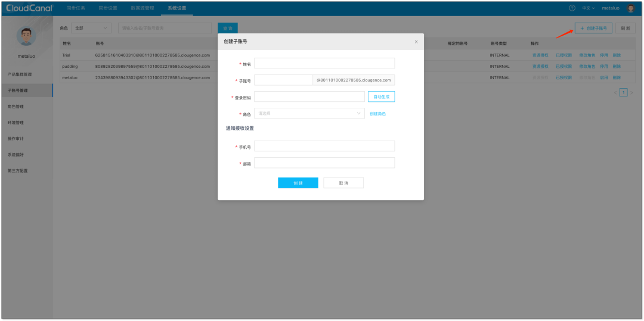Switch to 系统设置 tab

(177, 8)
